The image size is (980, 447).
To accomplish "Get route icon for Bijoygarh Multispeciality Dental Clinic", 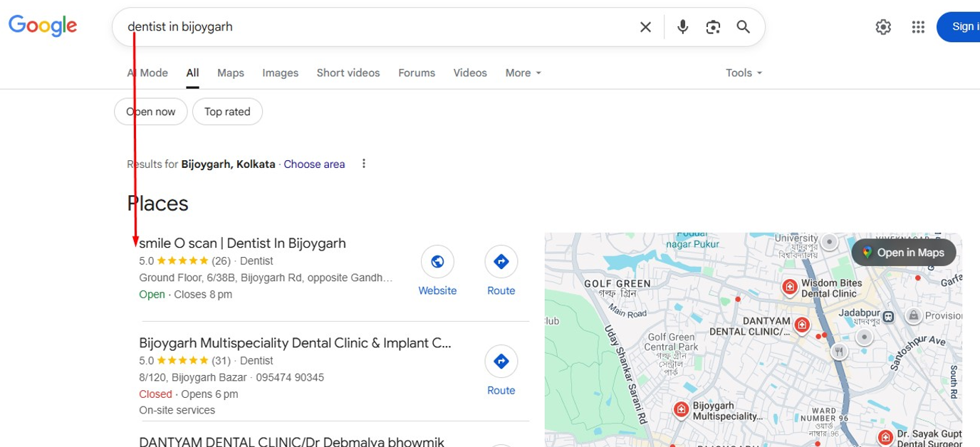I will click(x=501, y=362).
